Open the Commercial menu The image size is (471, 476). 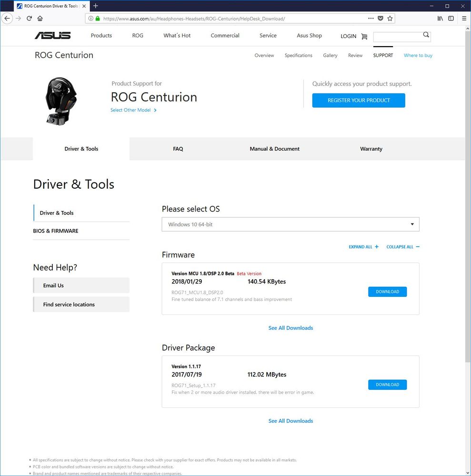225,36
